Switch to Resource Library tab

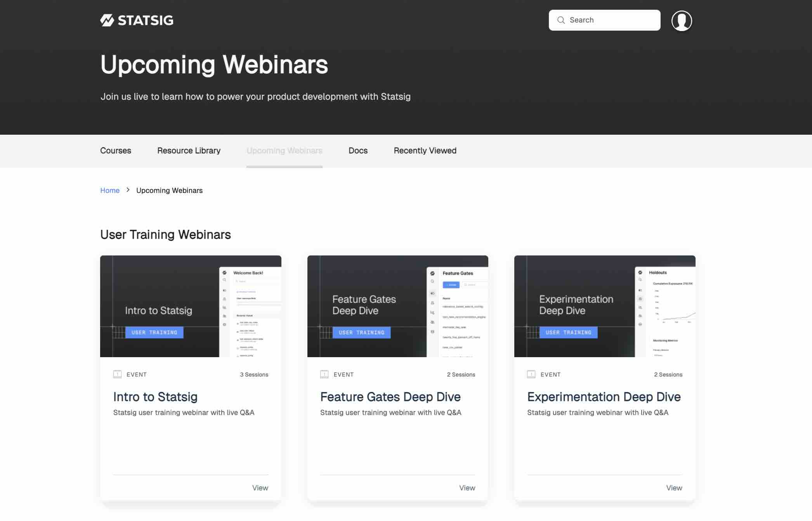[x=189, y=151]
